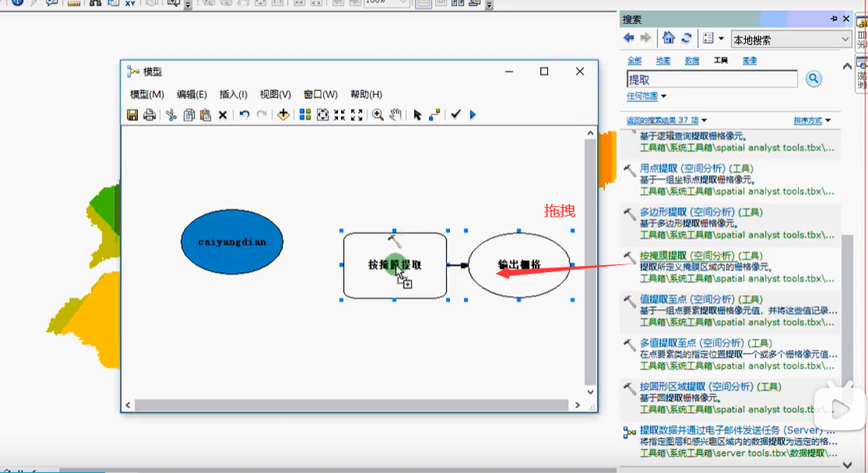Switch to the 数据 search filter tab
The width and height of the screenshot is (868, 473).
point(692,61)
